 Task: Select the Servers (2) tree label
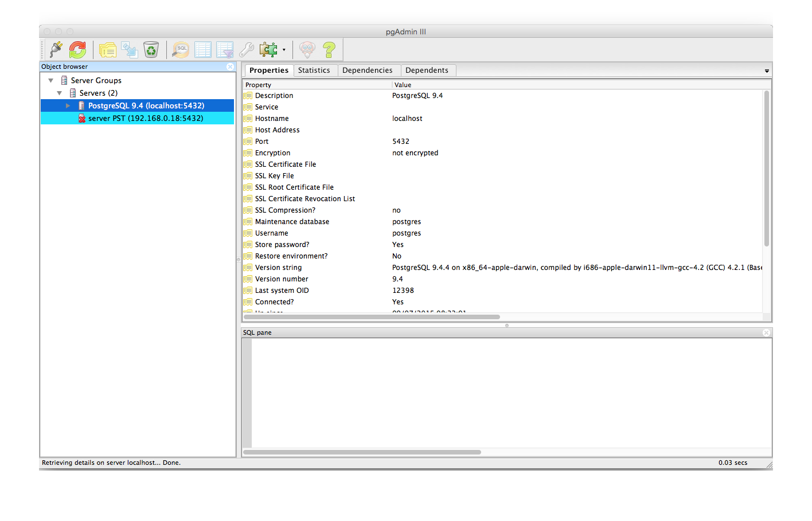tap(99, 93)
